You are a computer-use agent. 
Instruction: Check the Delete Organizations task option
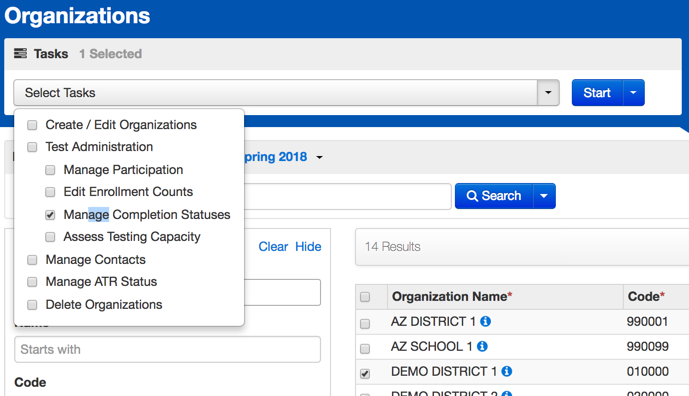point(32,305)
